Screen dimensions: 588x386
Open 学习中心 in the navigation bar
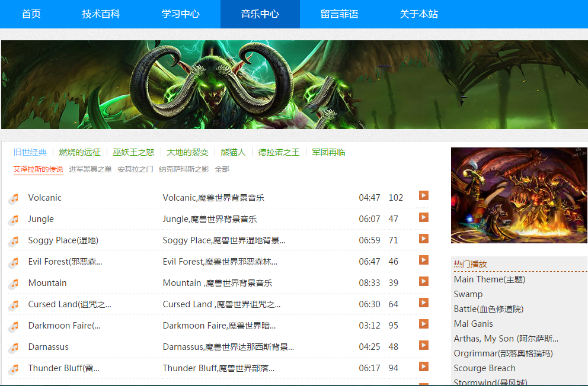(180, 14)
